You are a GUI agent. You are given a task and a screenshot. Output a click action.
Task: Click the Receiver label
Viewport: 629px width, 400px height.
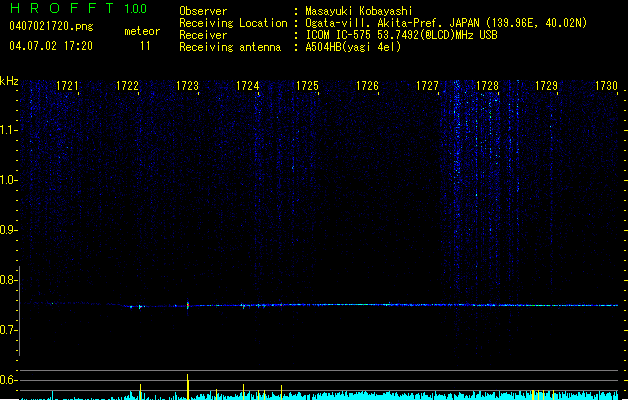coord(203,35)
